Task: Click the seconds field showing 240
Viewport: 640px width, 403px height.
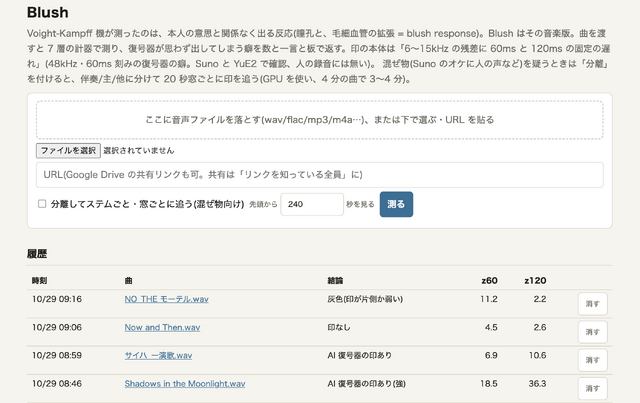Action: [x=312, y=204]
